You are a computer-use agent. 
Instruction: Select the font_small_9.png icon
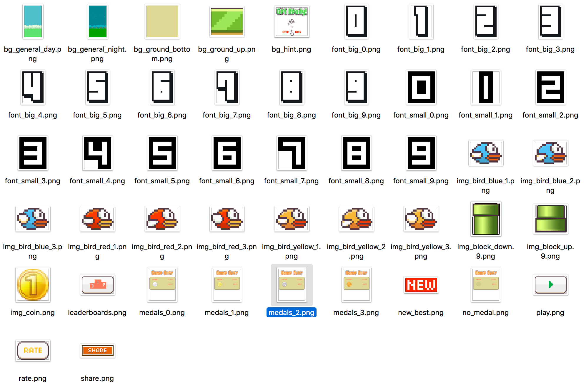421,153
